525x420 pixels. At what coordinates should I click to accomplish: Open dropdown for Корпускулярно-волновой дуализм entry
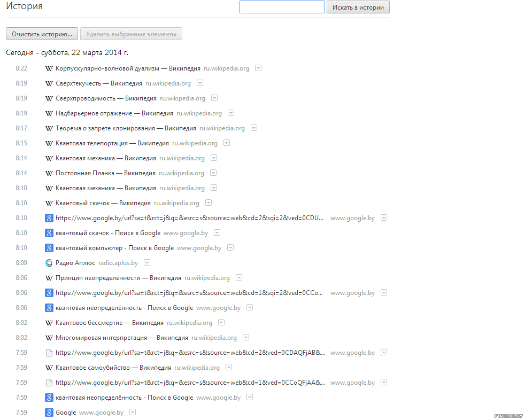(x=258, y=68)
